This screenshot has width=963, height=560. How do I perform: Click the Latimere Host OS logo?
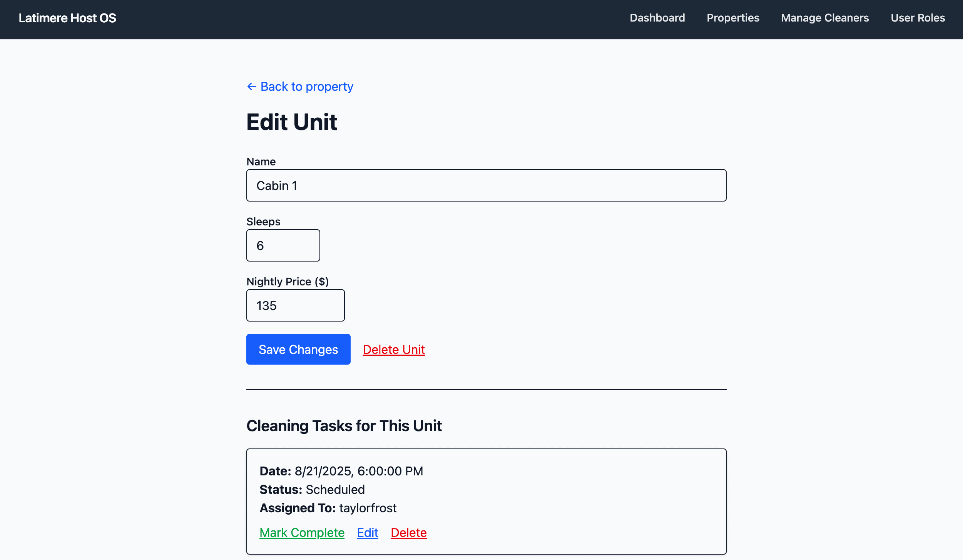pyautogui.click(x=67, y=18)
